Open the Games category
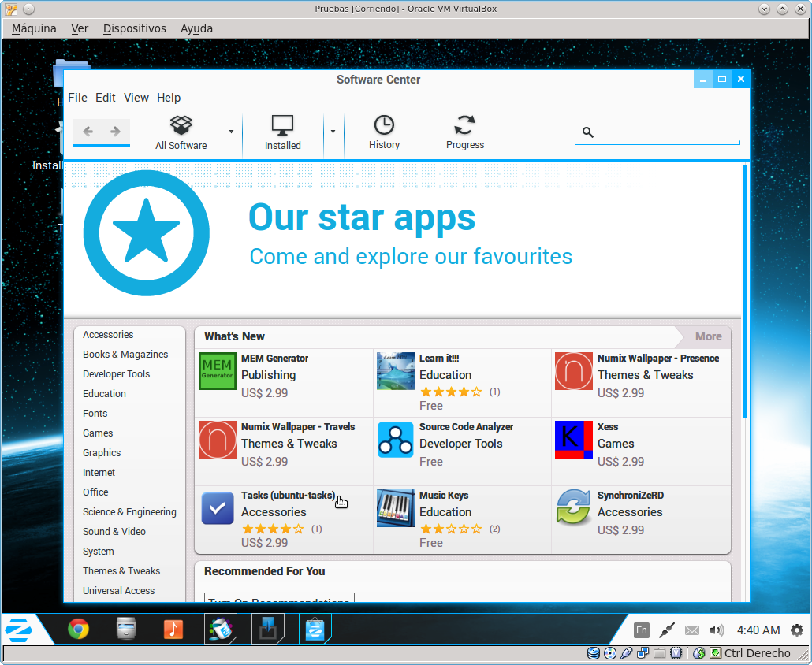Image resolution: width=812 pixels, height=665 pixels. (x=98, y=433)
